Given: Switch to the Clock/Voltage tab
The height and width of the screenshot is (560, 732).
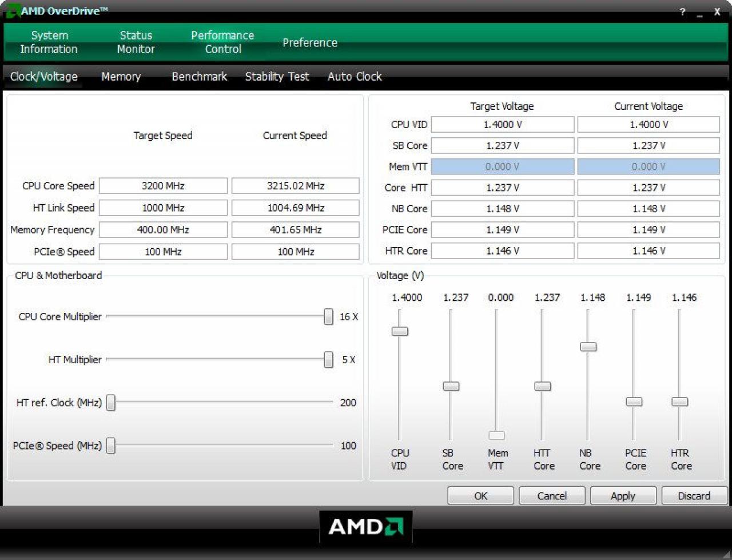Looking at the screenshot, I should tap(44, 77).
